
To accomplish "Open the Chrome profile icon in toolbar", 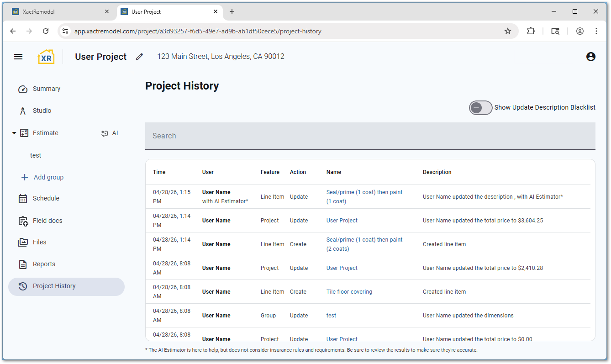I will pos(580,31).
